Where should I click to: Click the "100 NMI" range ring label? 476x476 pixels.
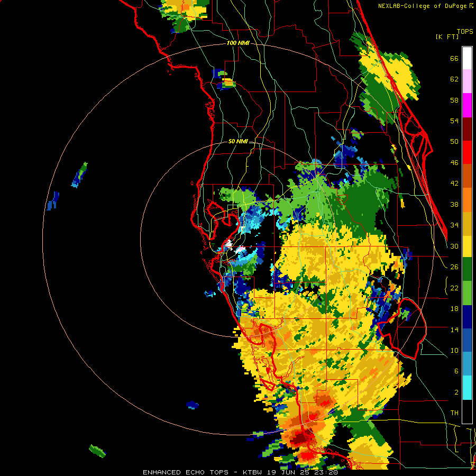238,43
